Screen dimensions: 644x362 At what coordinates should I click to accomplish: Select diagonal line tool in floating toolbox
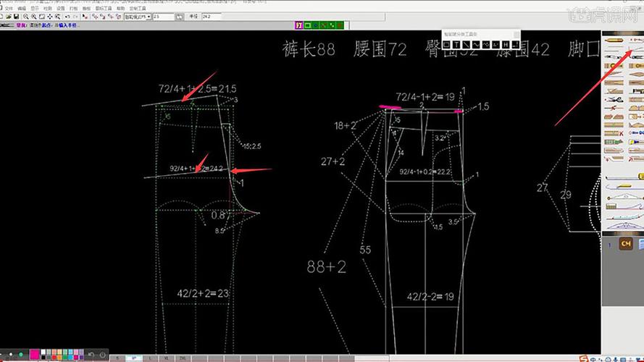(x=467, y=44)
